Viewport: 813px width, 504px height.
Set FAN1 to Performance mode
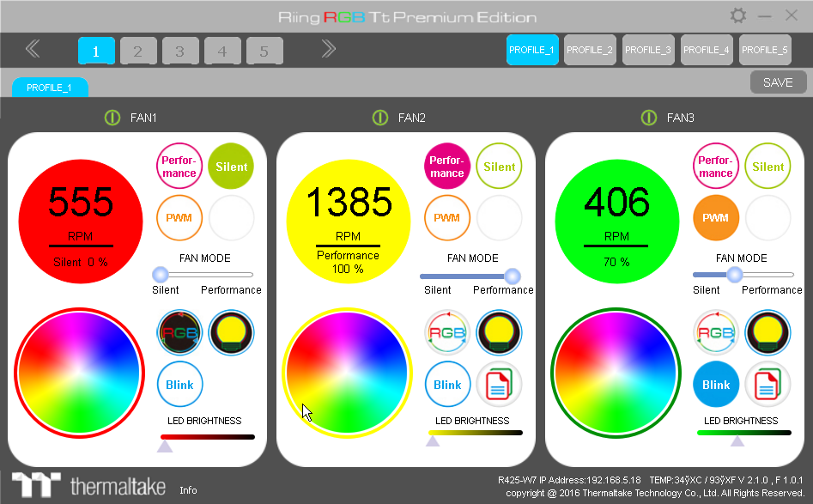coord(179,167)
